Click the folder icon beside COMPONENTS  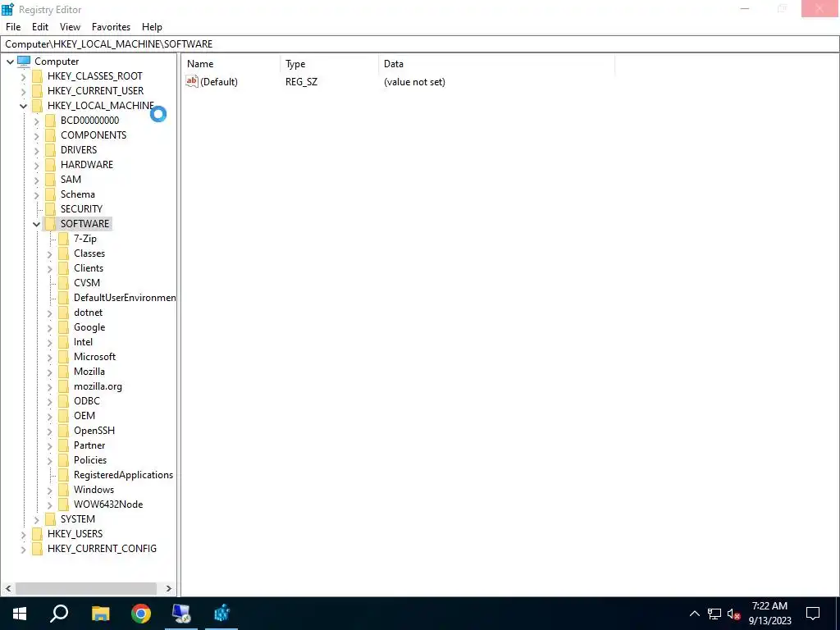coord(50,135)
